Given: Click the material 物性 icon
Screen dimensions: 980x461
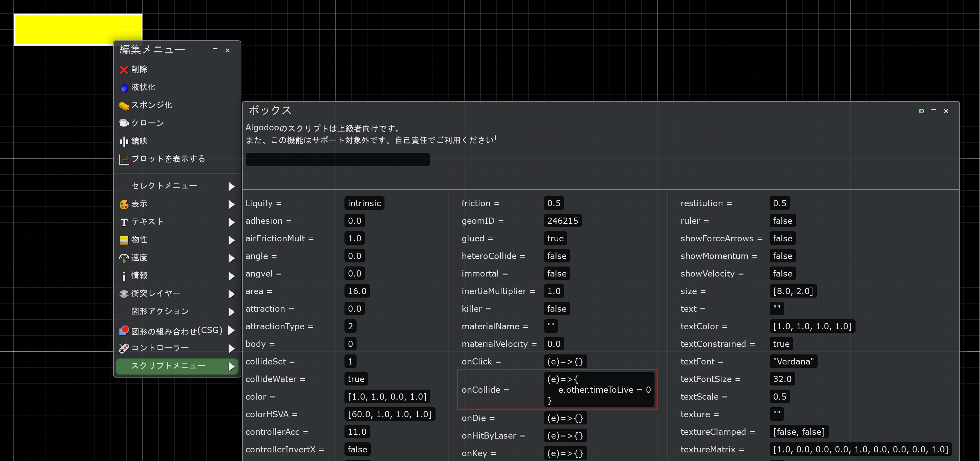Looking at the screenshot, I should click(x=124, y=240).
